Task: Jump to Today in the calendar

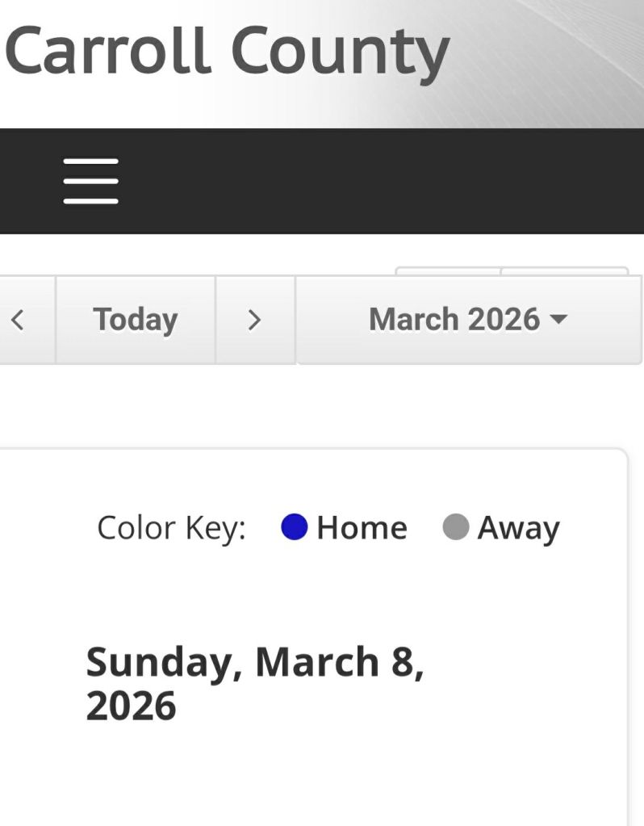Action: (135, 321)
